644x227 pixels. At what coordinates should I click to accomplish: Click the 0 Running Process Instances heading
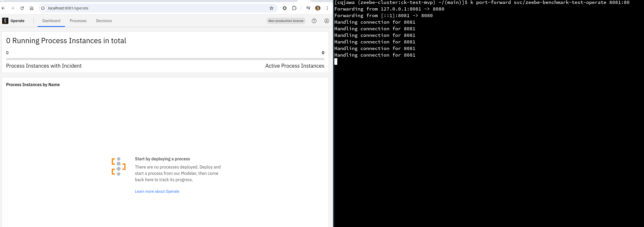[x=66, y=41]
